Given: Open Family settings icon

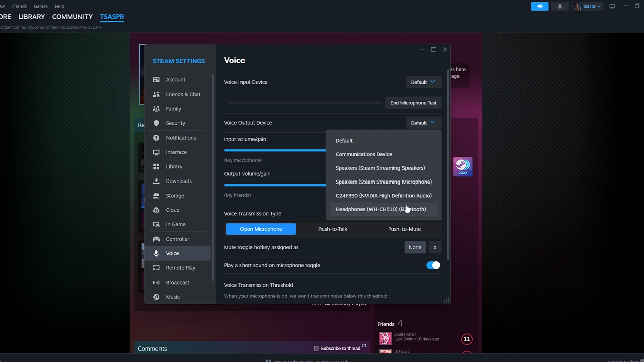Looking at the screenshot, I should pos(156,109).
